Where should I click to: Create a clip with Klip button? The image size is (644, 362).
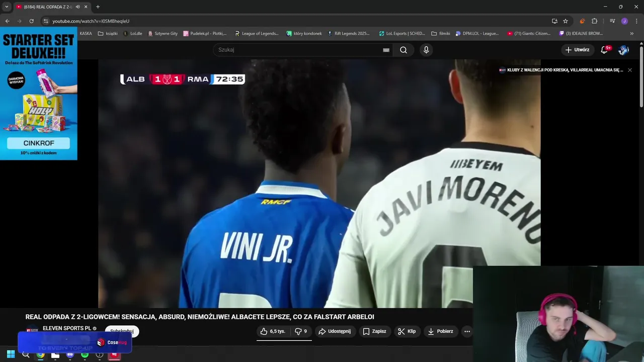[x=407, y=331]
